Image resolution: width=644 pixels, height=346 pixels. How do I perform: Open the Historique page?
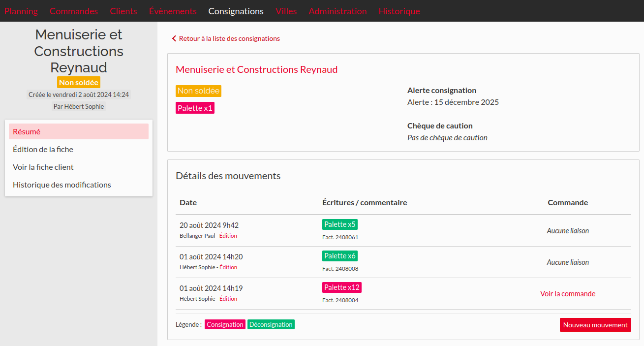399,11
